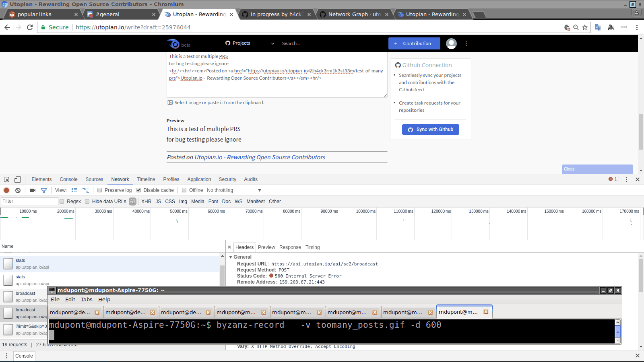Image resolution: width=644 pixels, height=362 pixels.
Task: Open the No throttling dropdown
Action: point(234,190)
